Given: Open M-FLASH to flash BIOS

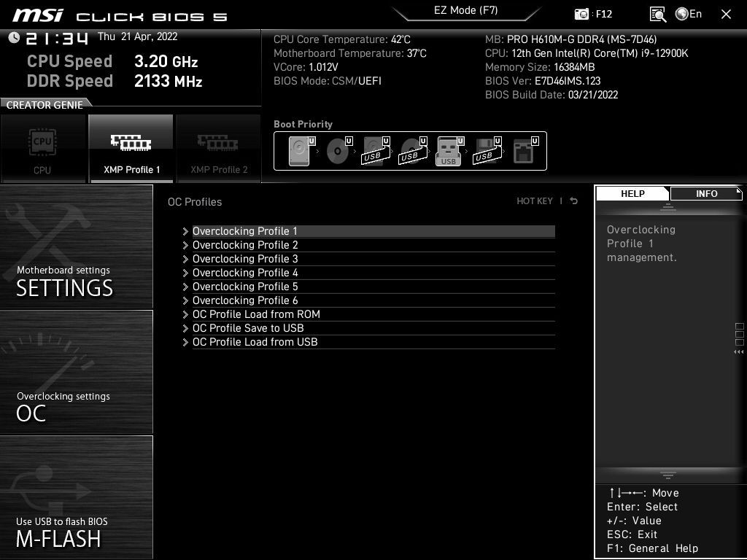Looking at the screenshot, I should (x=76, y=497).
